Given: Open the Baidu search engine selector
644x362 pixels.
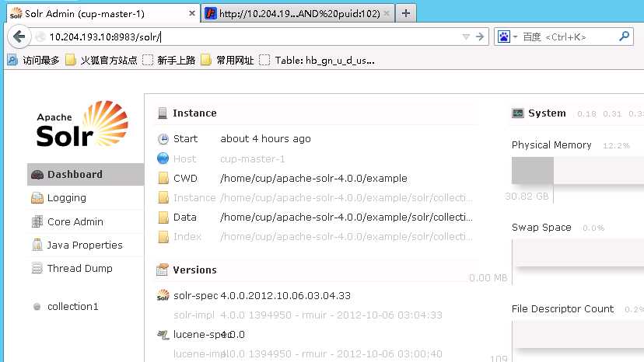Looking at the screenshot, I should 507,37.
